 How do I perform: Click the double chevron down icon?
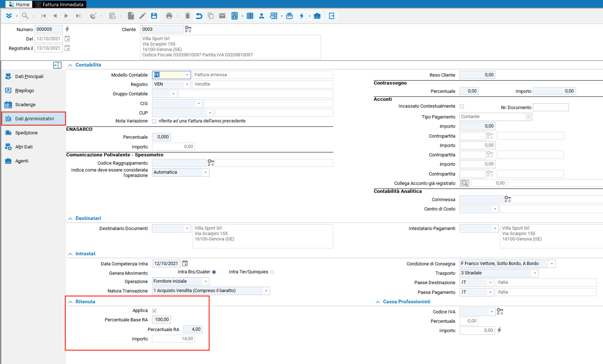click(x=9, y=16)
